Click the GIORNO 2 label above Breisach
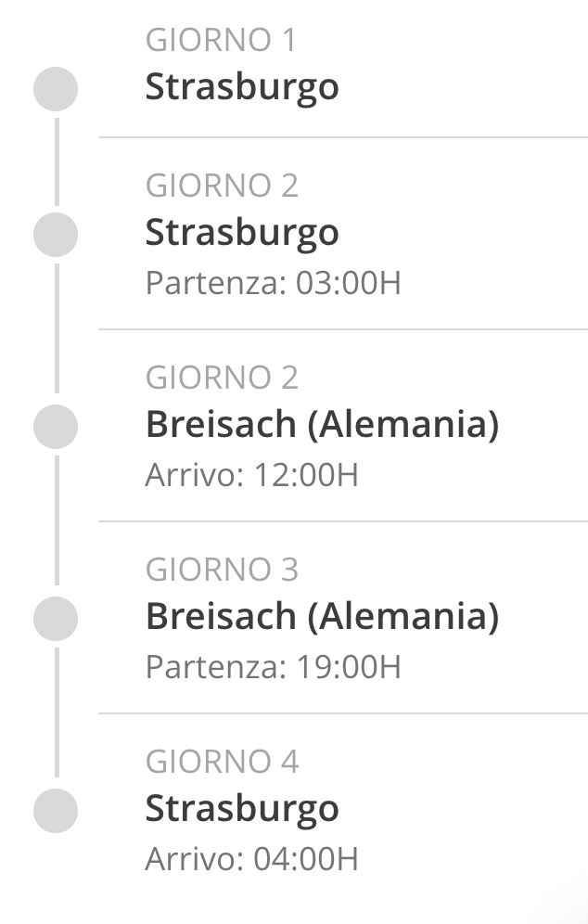This screenshot has height=924, width=588. point(222,378)
